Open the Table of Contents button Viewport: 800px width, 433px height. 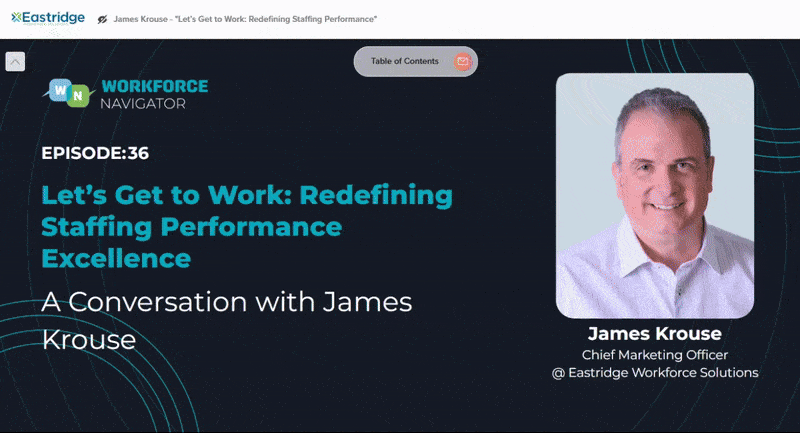point(415,61)
